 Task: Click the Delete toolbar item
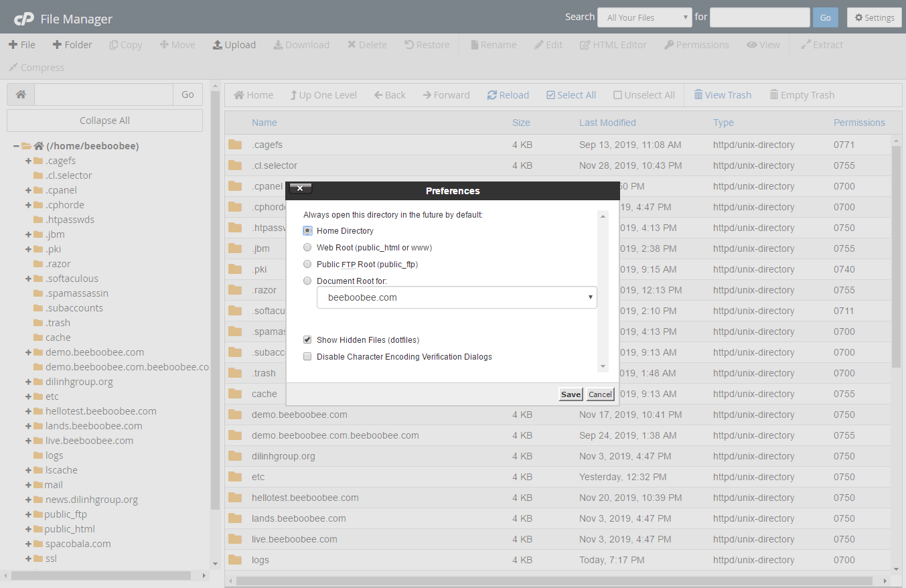(367, 45)
